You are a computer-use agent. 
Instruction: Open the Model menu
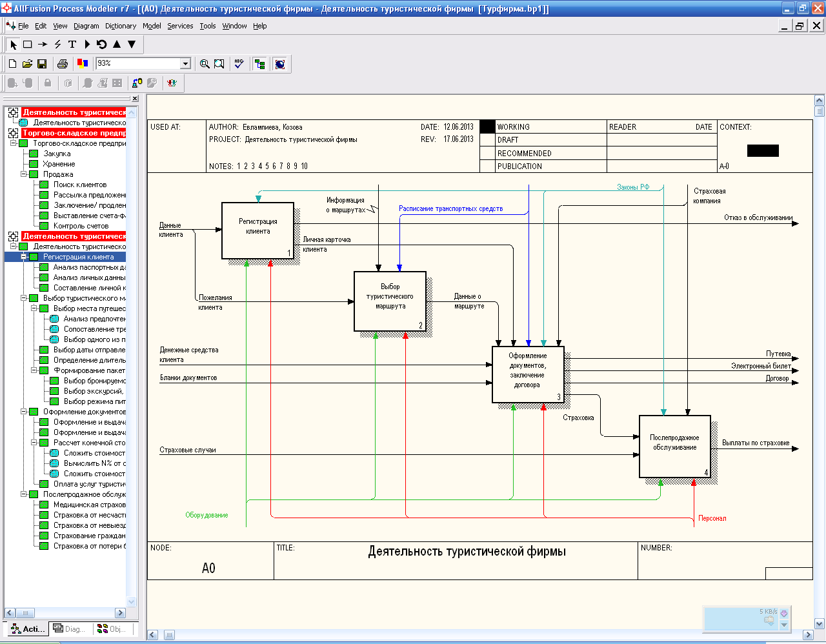(x=152, y=26)
